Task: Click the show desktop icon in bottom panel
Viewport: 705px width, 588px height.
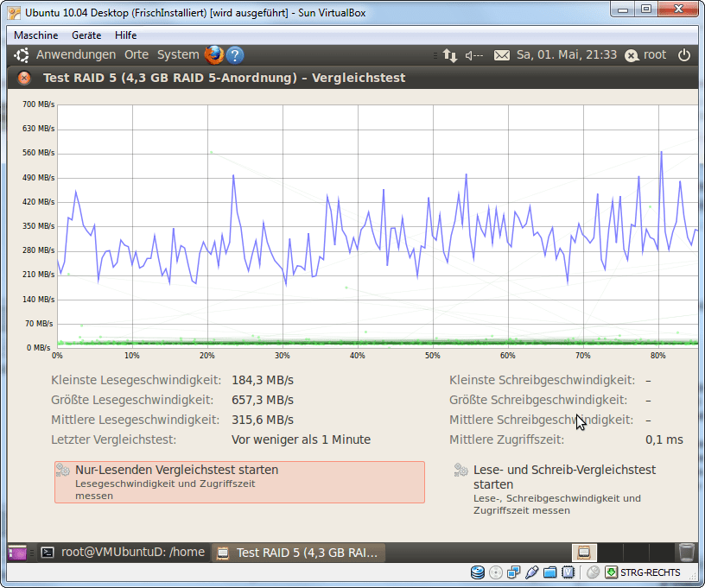Action: [x=17, y=553]
